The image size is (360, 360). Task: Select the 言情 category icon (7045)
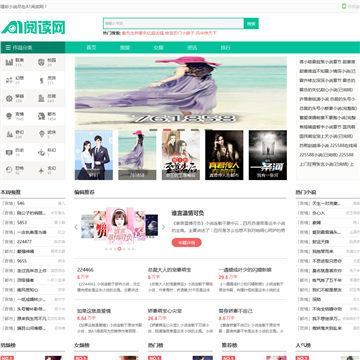point(9,116)
